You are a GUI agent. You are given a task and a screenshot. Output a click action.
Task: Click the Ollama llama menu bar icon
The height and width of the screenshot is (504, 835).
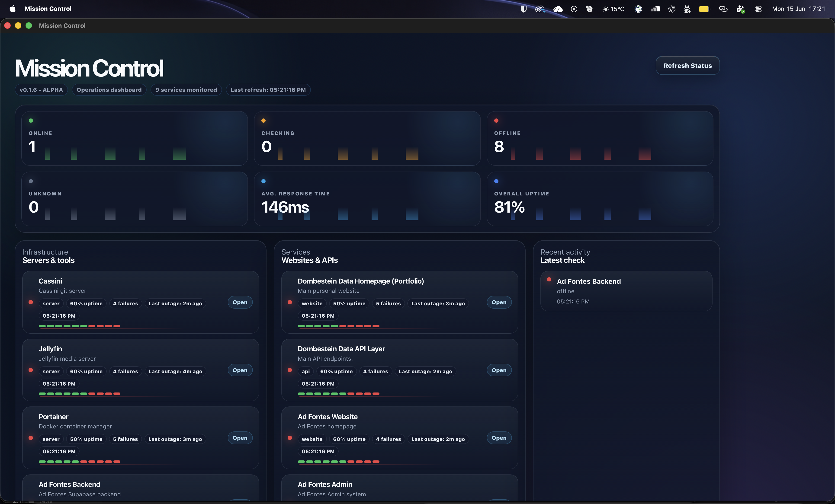pyautogui.click(x=687, y=9)
